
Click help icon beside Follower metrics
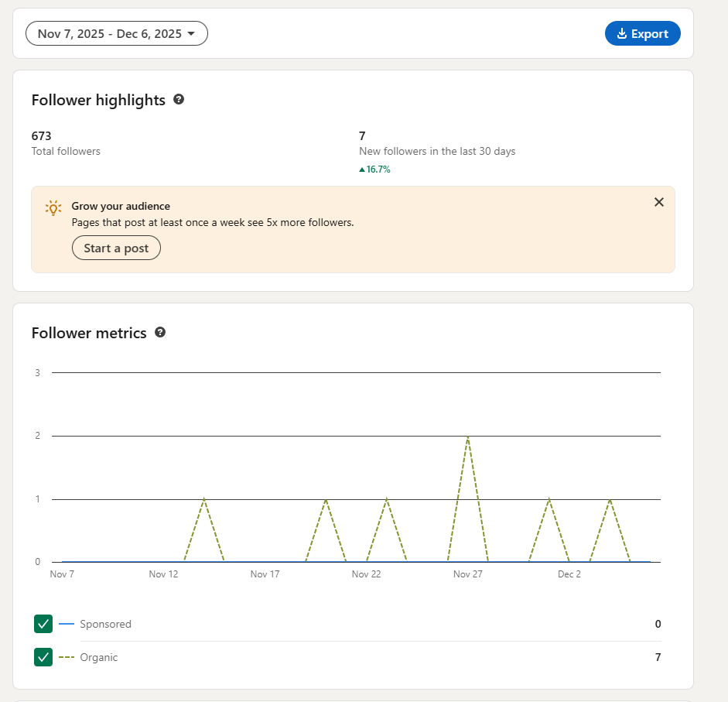[160, 332]
